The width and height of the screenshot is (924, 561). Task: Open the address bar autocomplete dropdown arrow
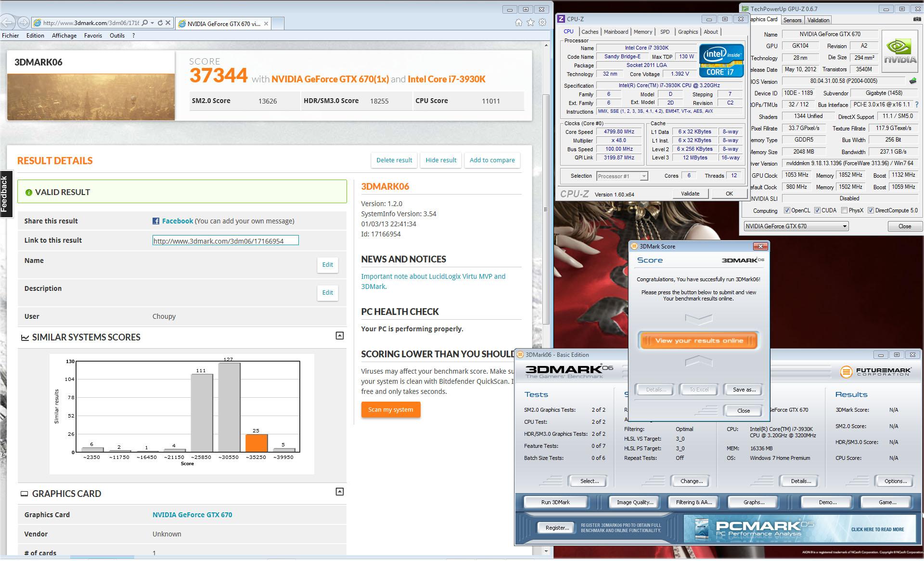pos(152,23)
